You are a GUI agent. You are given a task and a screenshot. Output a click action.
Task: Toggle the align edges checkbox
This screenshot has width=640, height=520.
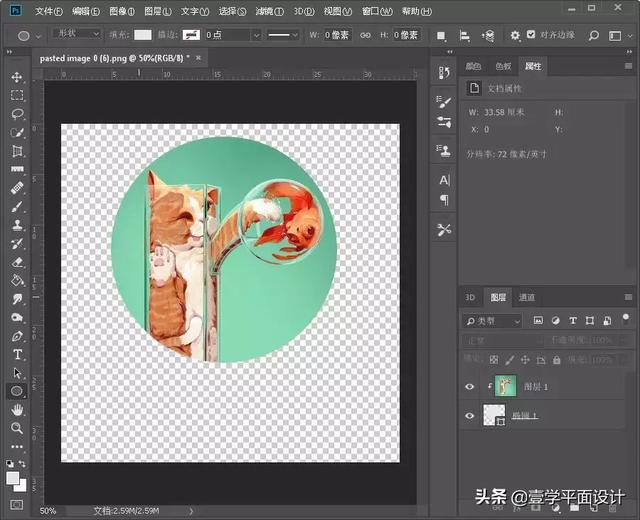point(531,35)
